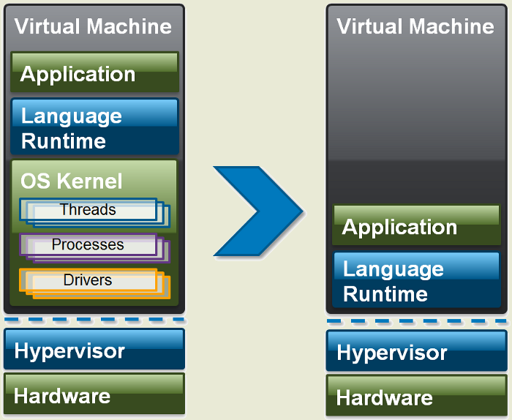Image resolution: width=512 pixels, height=420 pixels.
Task: Select the left Language Runtime block
Action: [94, 127]
